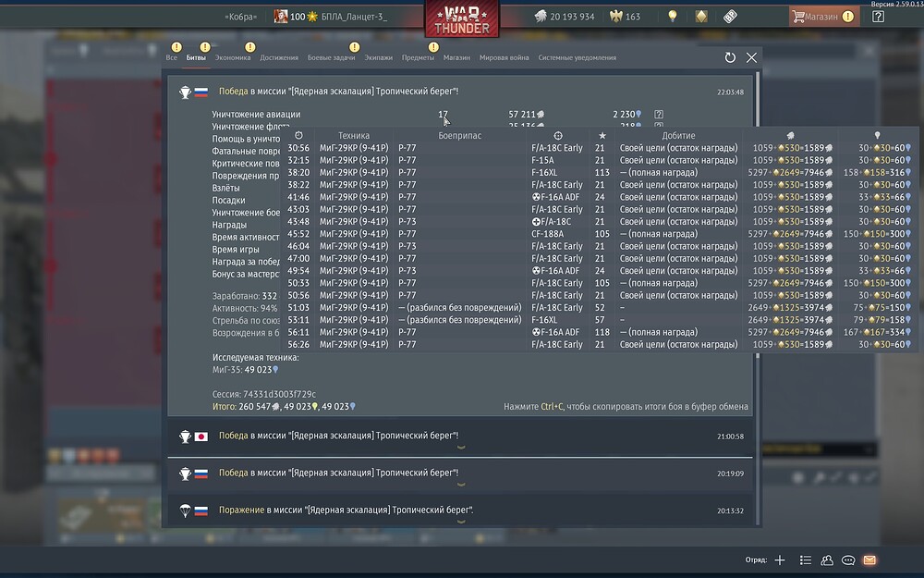The height and width of the screenshot is (578, 924).
Task: Click the Silver Lion column header icon
Action: [x=790, y=136]
